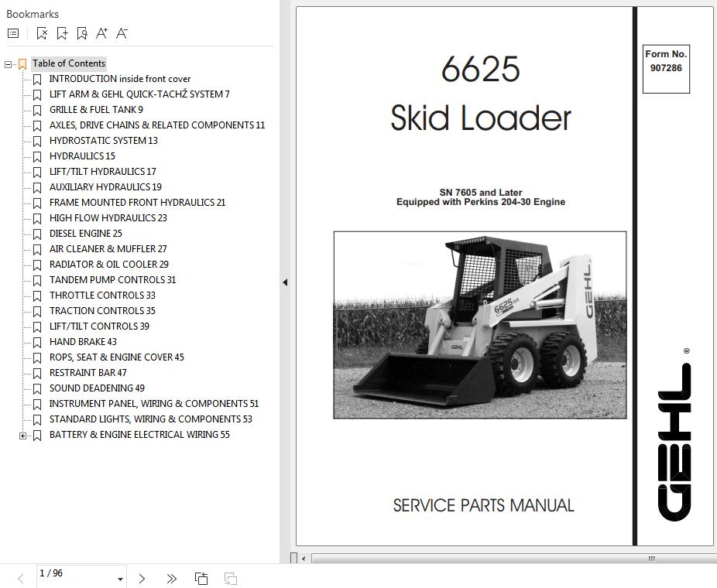Collapse the bookmarks pane with the arrow handle
This screenshot has width=717, height=588.
pyautogui.click(x=285, y=282)
